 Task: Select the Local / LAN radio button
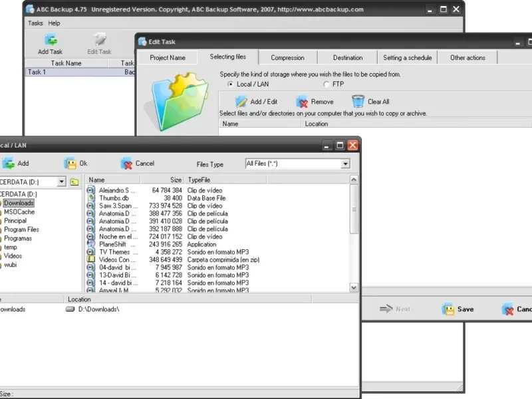[231, 84]
